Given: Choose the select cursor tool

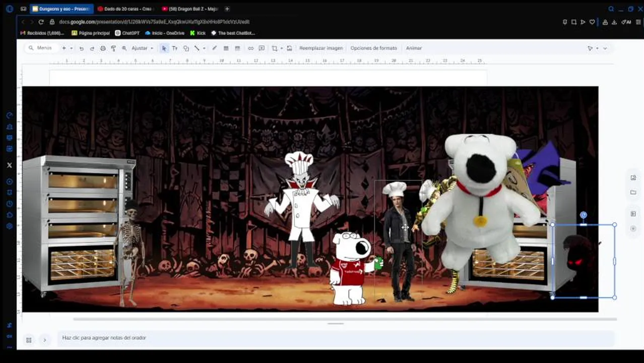Looking at the screenshot, I should pos(164,48).
